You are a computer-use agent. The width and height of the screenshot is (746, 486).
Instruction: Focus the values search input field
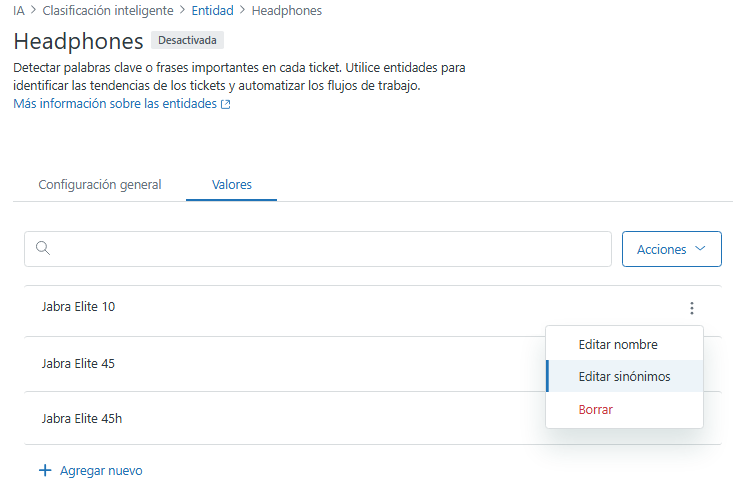click(x=318, y=249)
